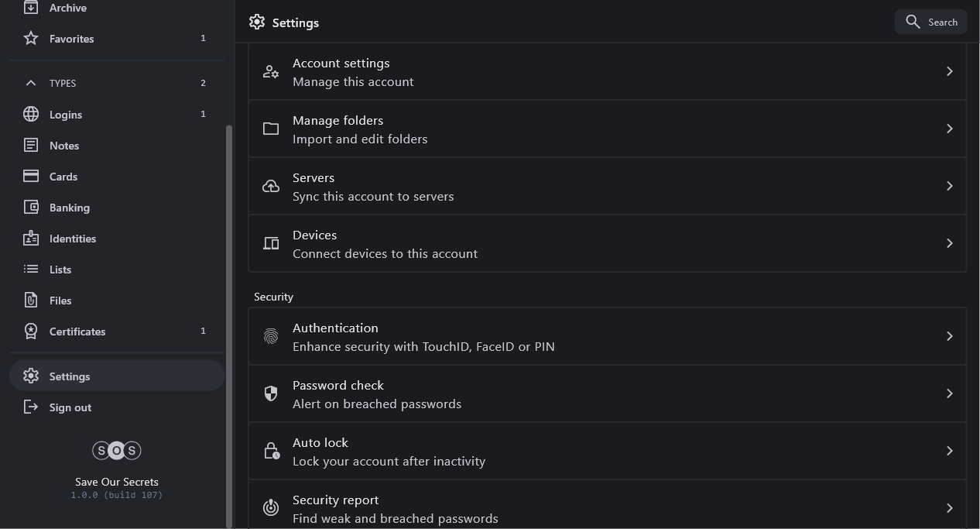The width and height of the screenshot is (980, 529).
Task: Click the Certificates ribbon icon
Action: tap(31, 331)
